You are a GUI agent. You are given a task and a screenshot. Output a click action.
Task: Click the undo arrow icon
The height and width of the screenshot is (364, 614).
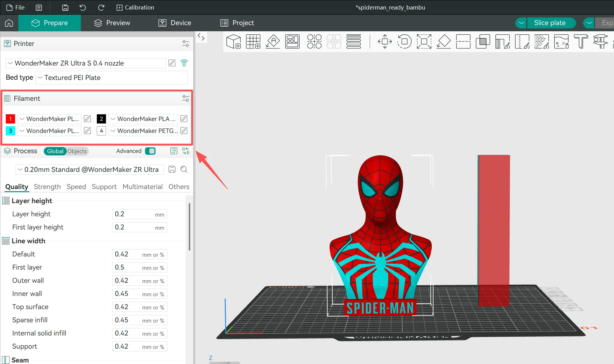pos(83,7)
